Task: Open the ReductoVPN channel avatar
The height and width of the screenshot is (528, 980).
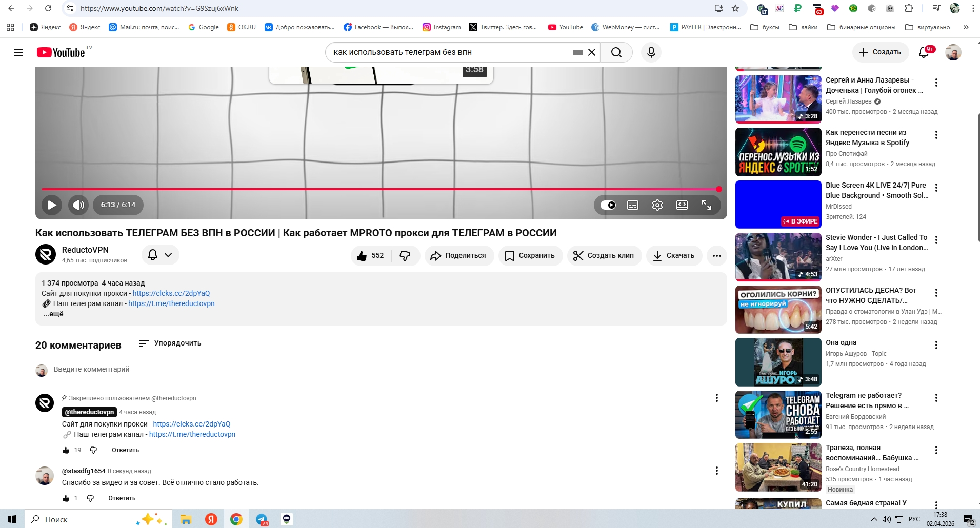Action: coord(46,254)
